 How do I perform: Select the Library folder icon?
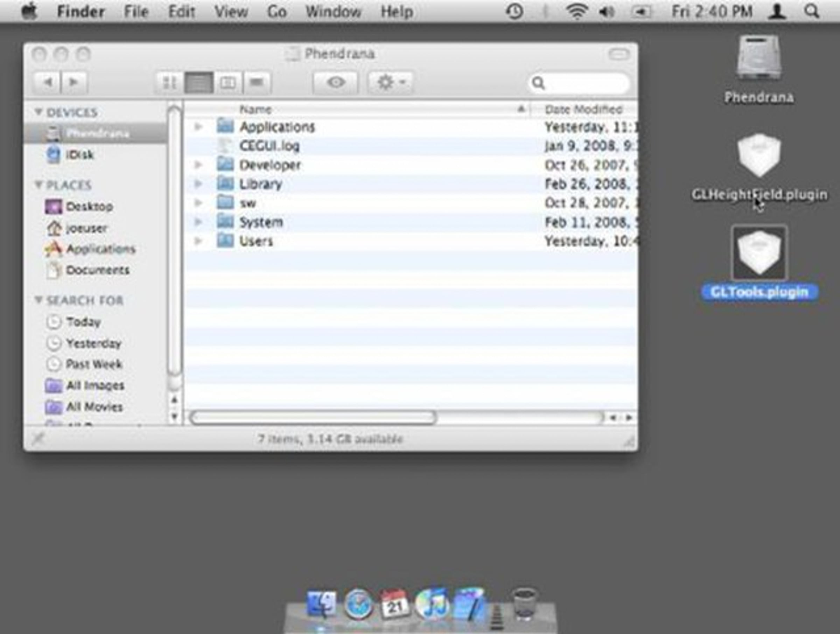coord(225,183)
